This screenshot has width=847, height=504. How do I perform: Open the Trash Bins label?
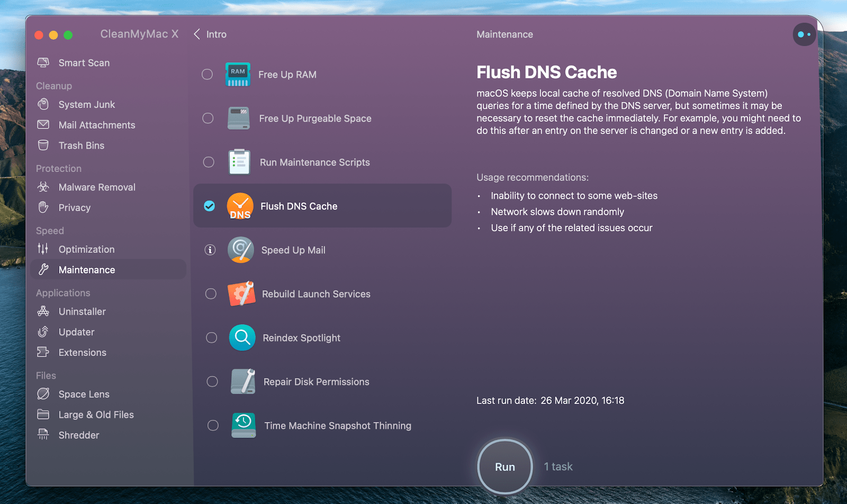(x=82, y=145)
